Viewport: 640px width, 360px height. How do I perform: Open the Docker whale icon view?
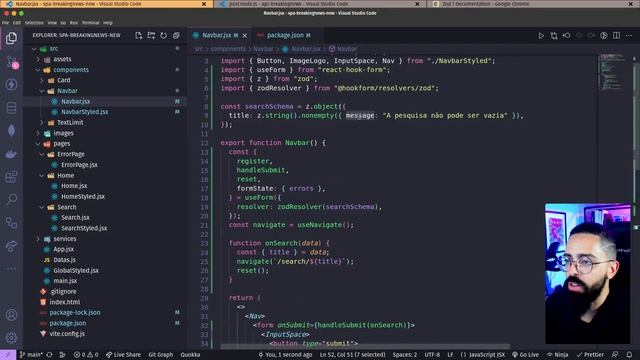point(11,154)
